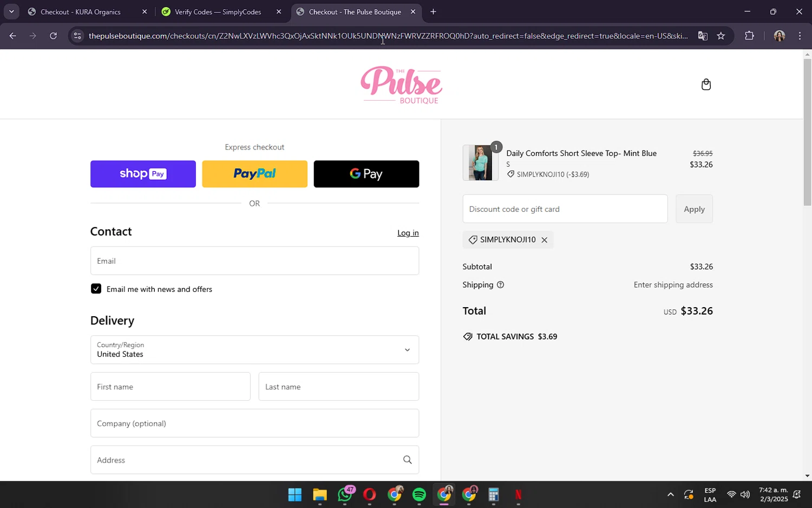This screenshot has height=508, width=812.
Task: Click the Log in link
Action: point(408,233)
